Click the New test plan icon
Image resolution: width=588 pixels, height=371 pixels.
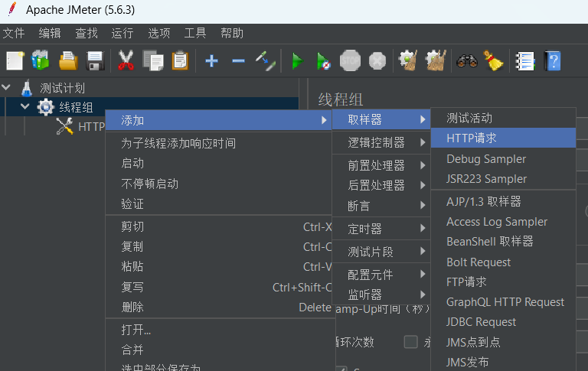tap(15, 60)
